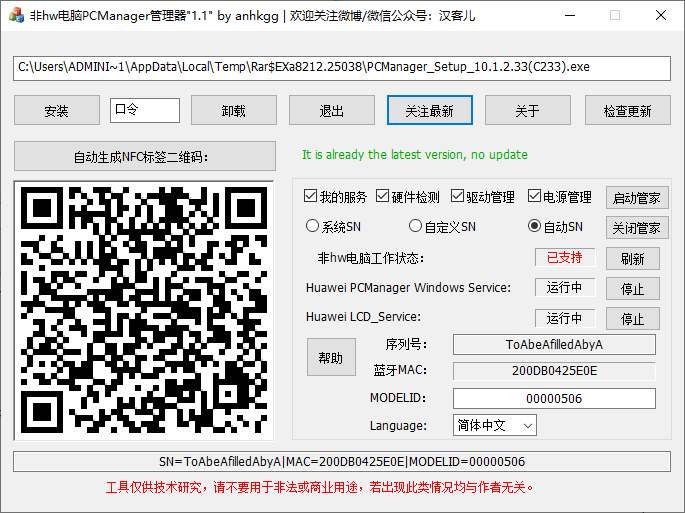This screenshot has height=513, width=685.
Task: Click the 蓝牙MAC address field
Action: point(554,371)
